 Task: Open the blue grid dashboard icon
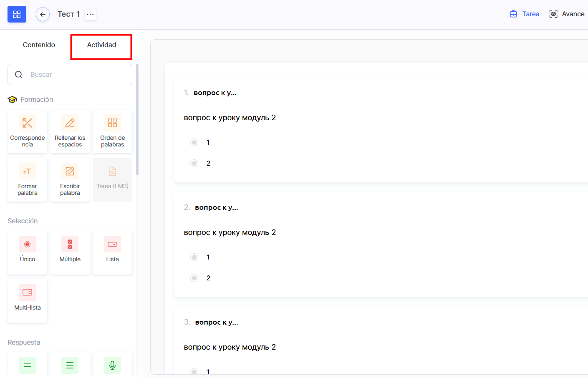[x=17, y=14]
